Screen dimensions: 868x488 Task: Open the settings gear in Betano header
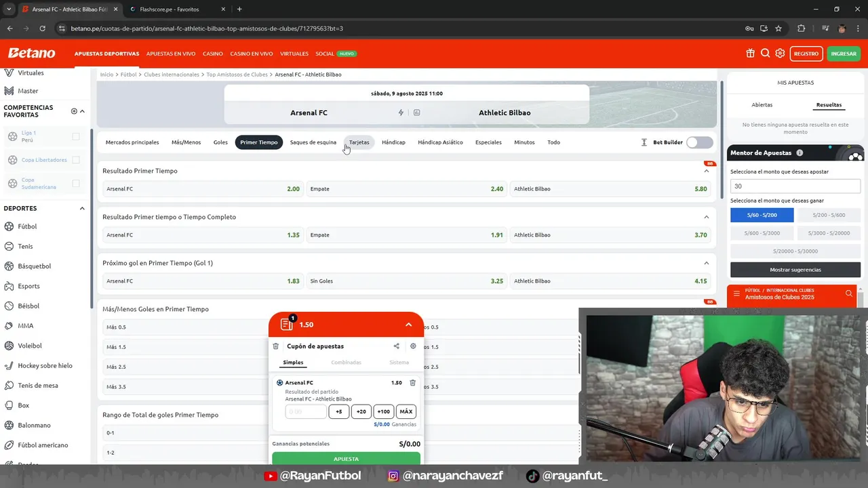[x=780, y=54]
